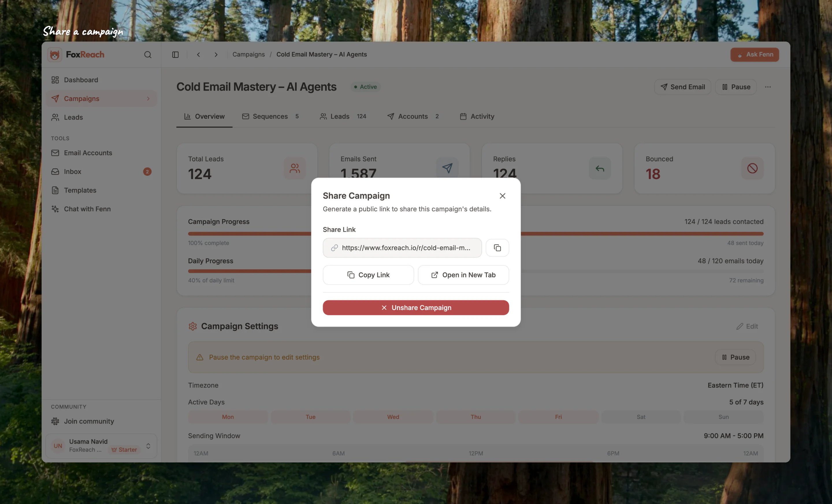832x504 pixels.
Task: Click the FoxReach fox logo
Action: tap(55, 55)
